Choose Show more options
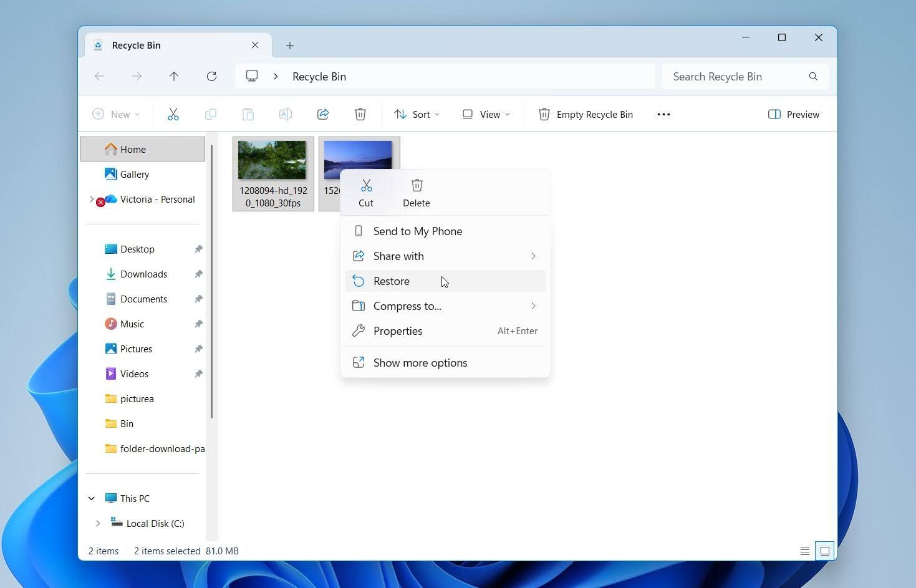Viewport: 916px width, 588px height. click(x=445, y=363)
